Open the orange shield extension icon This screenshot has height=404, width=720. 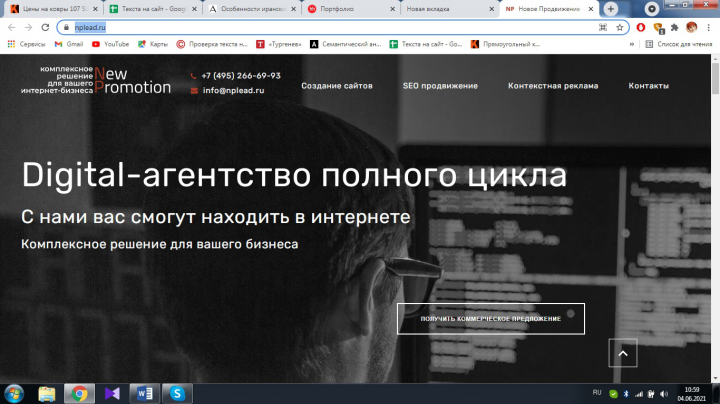(658, 28)
